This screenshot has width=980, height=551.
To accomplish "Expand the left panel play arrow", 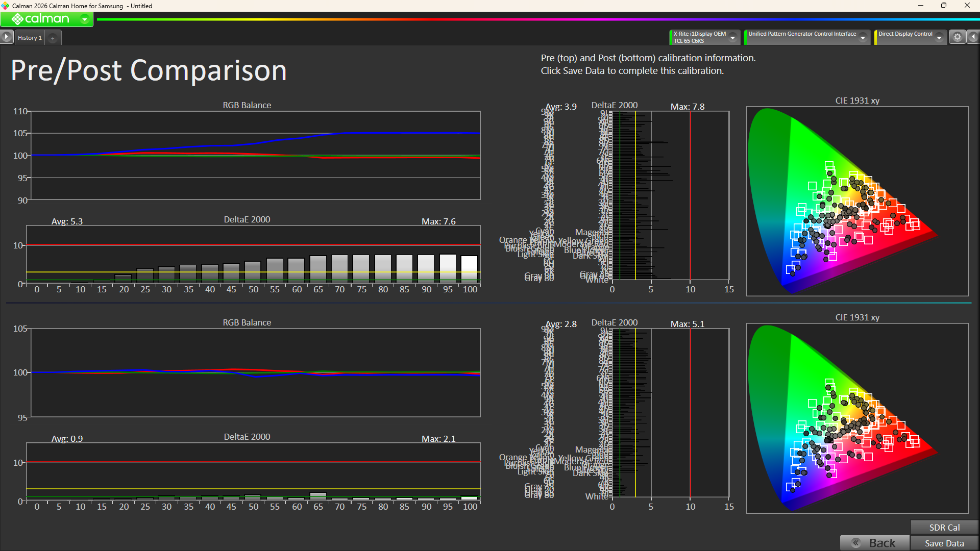I will [x=6, y=37].
